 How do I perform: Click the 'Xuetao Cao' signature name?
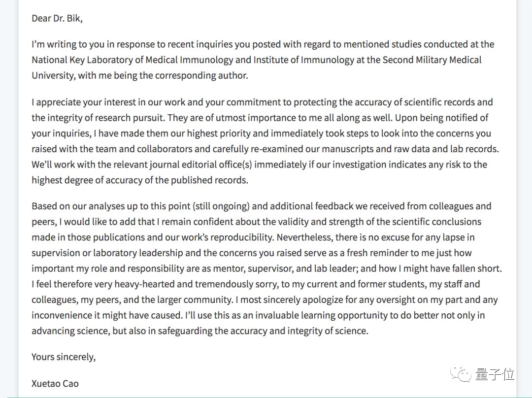[55, 383]
